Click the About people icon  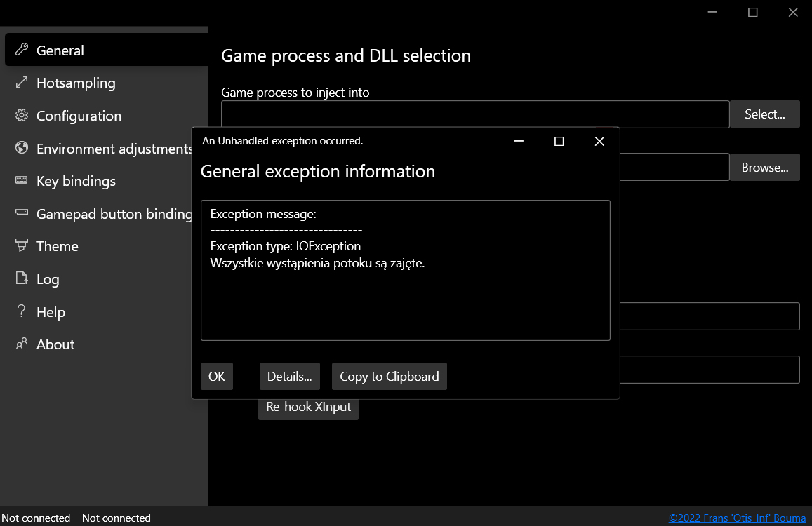tap(22, 344)
